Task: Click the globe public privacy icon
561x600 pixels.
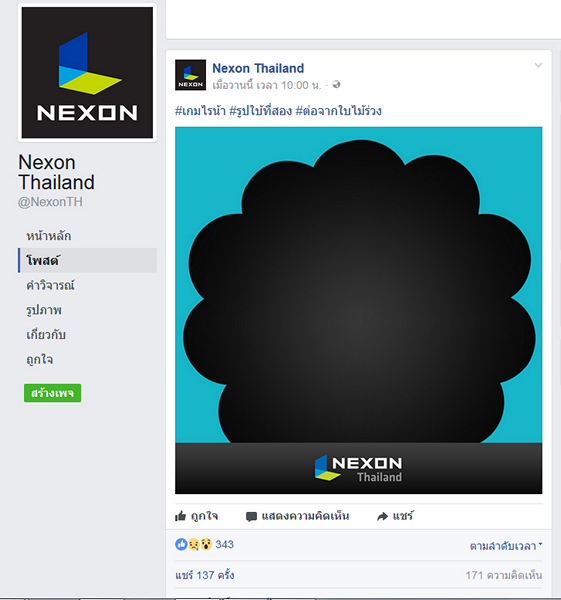Action: point(336,85)
